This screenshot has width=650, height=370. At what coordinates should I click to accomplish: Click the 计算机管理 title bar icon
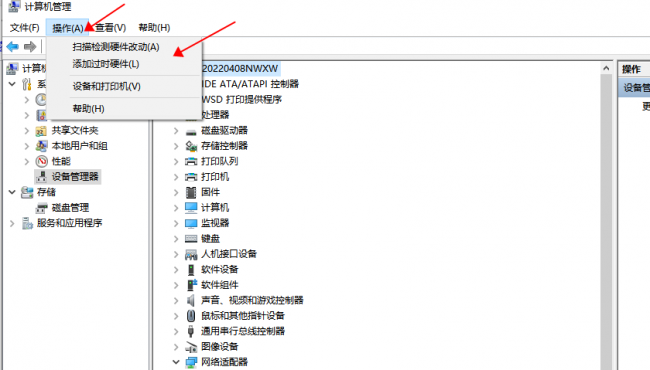[x=14, y=6]
